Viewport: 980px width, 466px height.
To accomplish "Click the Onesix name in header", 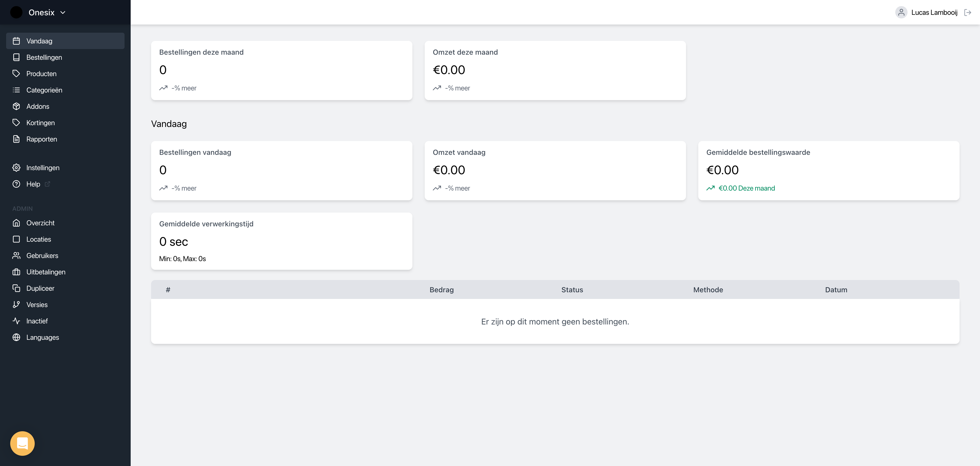I will (x=41, y=13).
